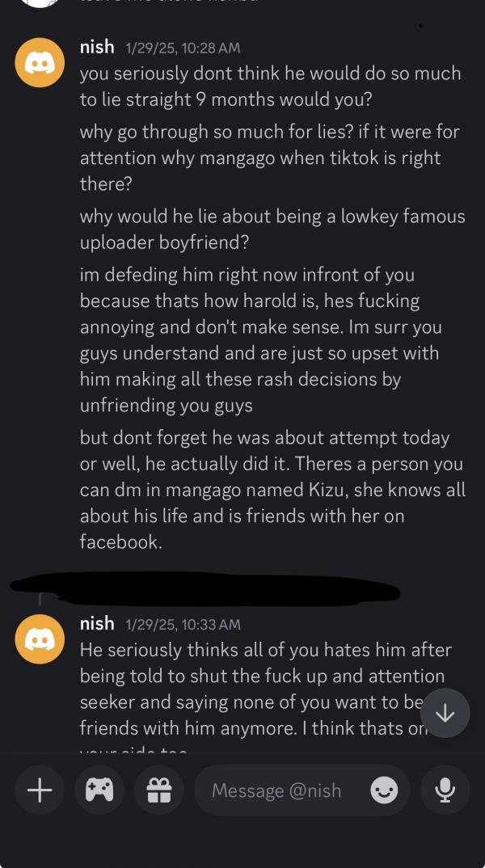Screen dimensions: 485x868
Task: Focus the "Message @nish" input field
Action: click(x=302, y=790)
